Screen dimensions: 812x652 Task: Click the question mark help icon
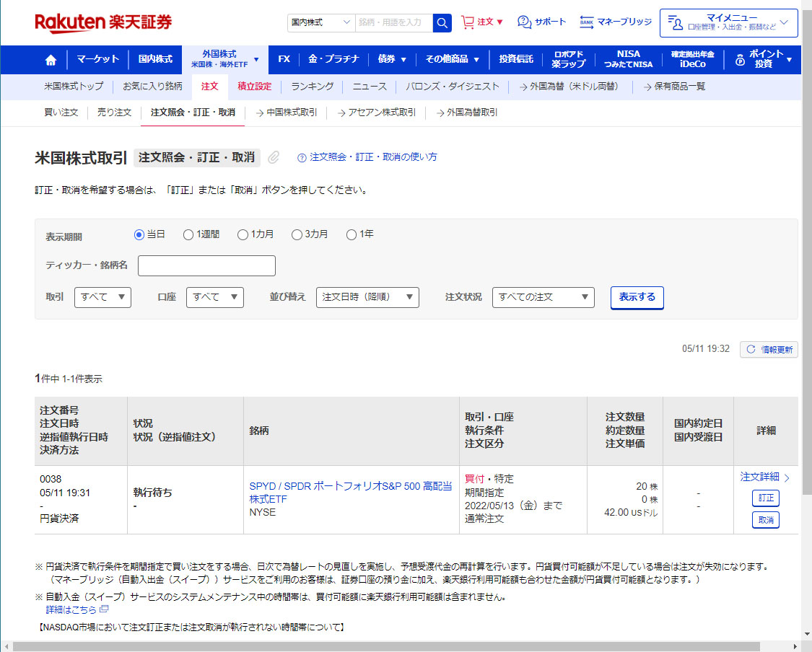click(x=302, y=157)
